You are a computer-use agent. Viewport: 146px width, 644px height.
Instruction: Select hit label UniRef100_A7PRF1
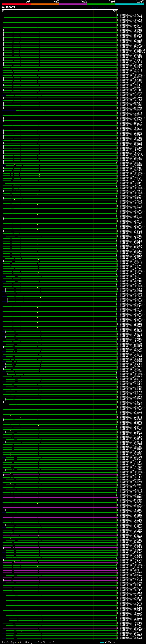click(131, 191)
